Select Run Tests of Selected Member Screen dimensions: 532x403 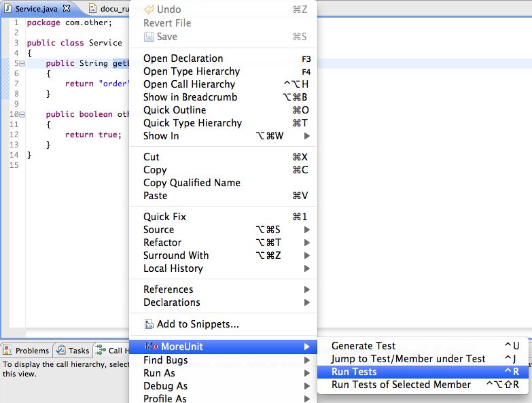coord(423,385)
